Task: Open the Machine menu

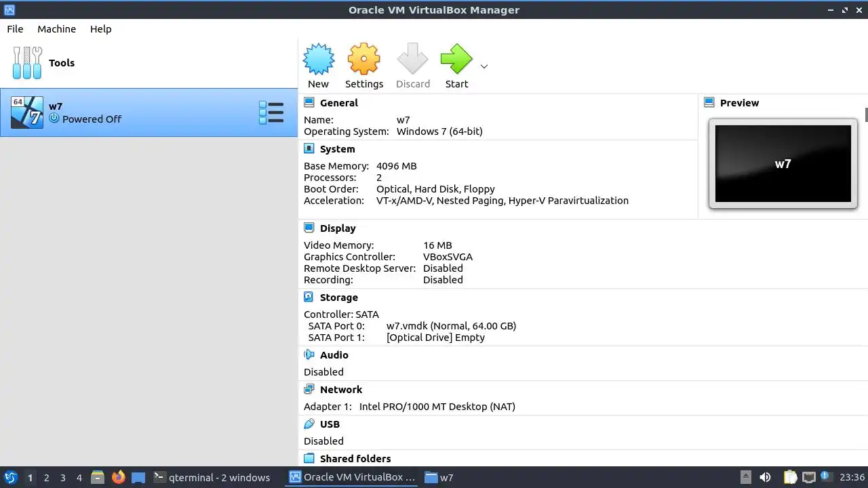Action: tap(56, 29)
